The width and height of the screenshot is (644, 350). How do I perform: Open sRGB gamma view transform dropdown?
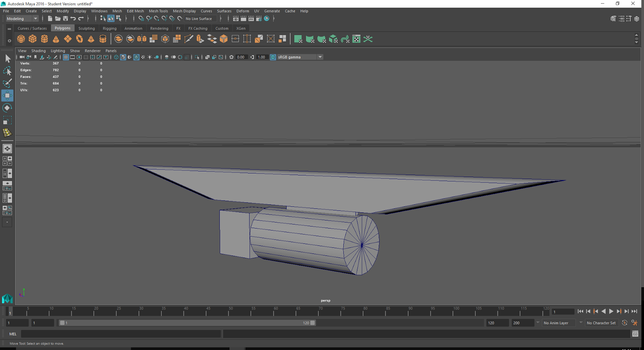(x=300, y=57)
